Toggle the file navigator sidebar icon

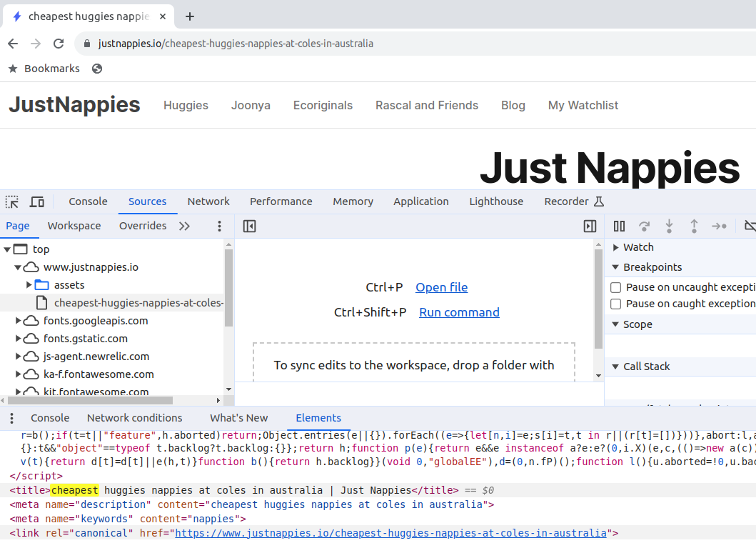click(249, 226)
